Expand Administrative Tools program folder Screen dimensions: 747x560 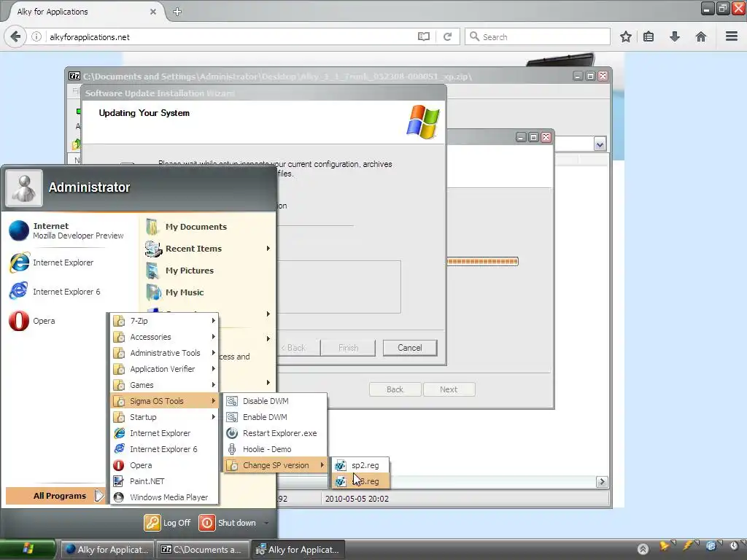164,353
